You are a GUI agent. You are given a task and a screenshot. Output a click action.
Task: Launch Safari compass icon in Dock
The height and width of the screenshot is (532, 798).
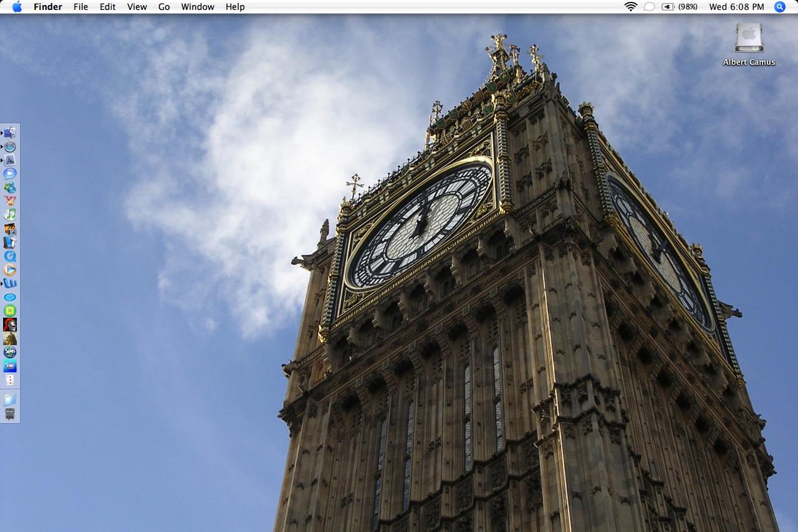(x=10, y=146)
